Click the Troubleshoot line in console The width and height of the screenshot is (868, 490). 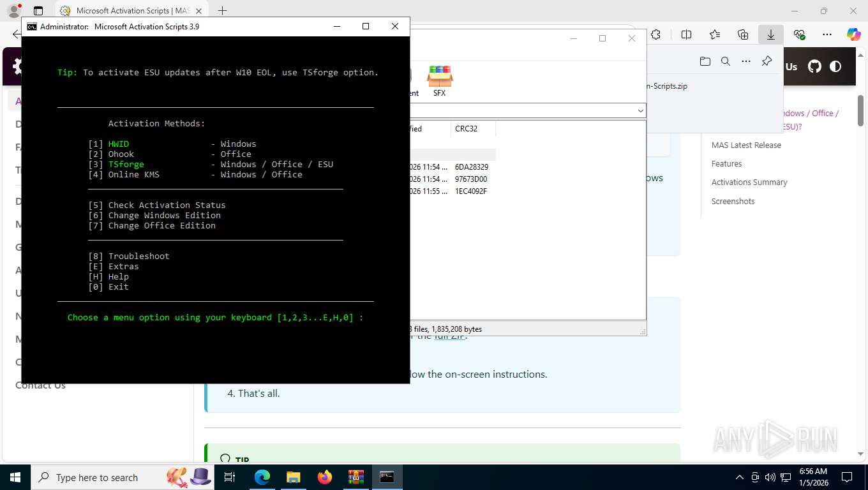pos(129,256)
